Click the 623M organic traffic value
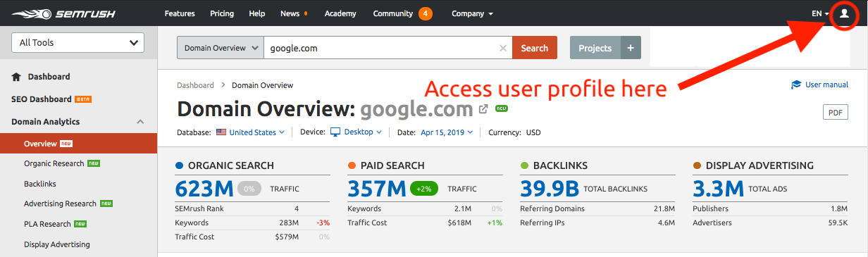This screenshot has height=257, width=868. tap(204, 189)
